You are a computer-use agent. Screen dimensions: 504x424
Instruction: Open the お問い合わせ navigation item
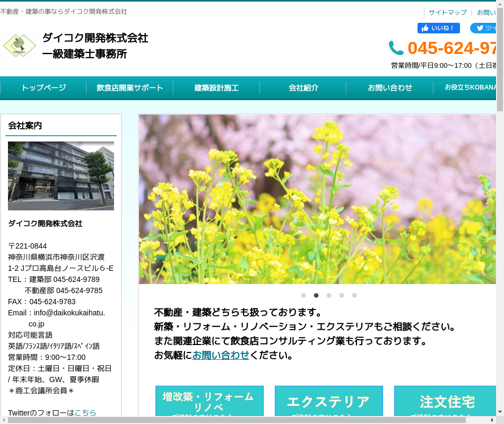click(x=390, y=88)
